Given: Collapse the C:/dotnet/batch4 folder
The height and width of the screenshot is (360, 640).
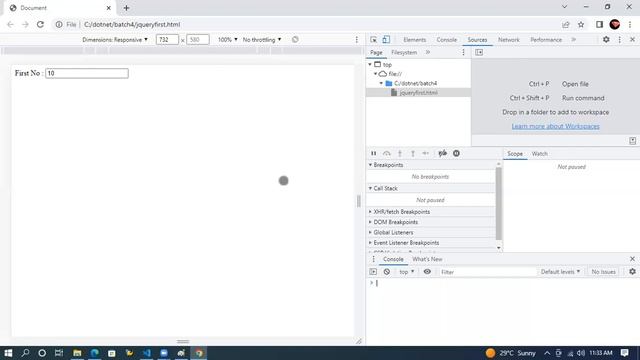Looking at the screenshot, I should (x=381, y=83).
